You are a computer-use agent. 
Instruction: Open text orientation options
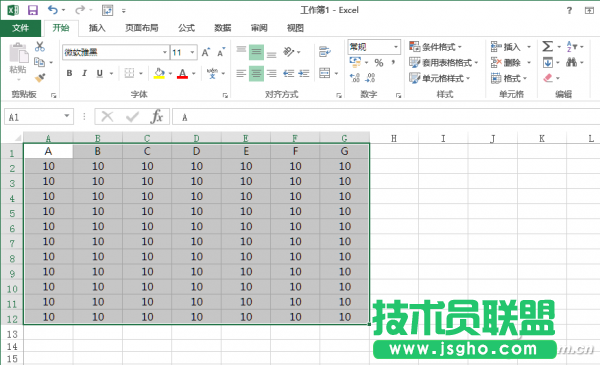click(289, 52)
